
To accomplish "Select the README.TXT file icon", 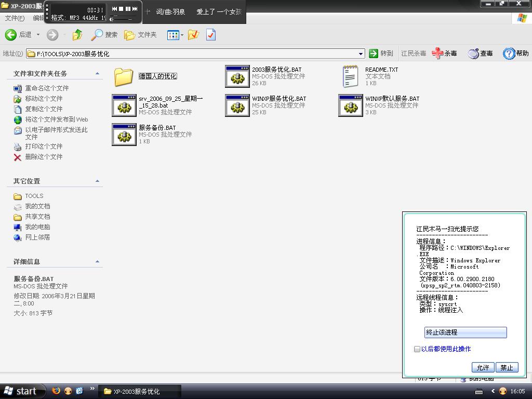I will [351, 76].
